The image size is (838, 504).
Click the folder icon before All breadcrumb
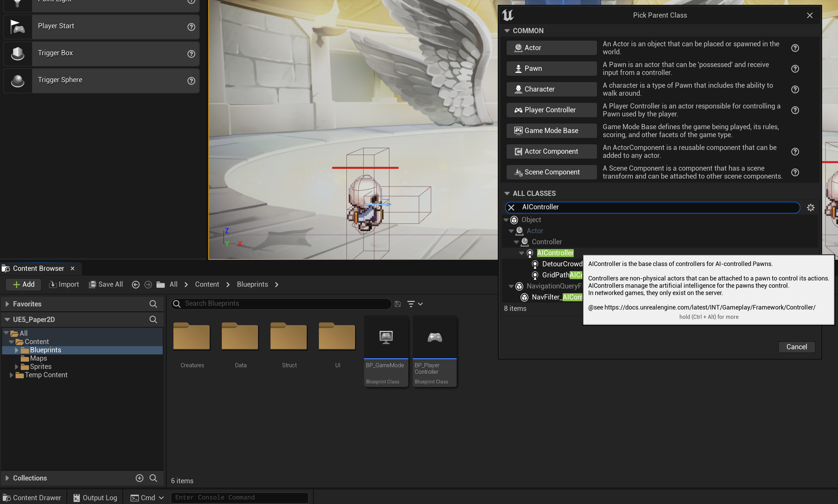161,285
